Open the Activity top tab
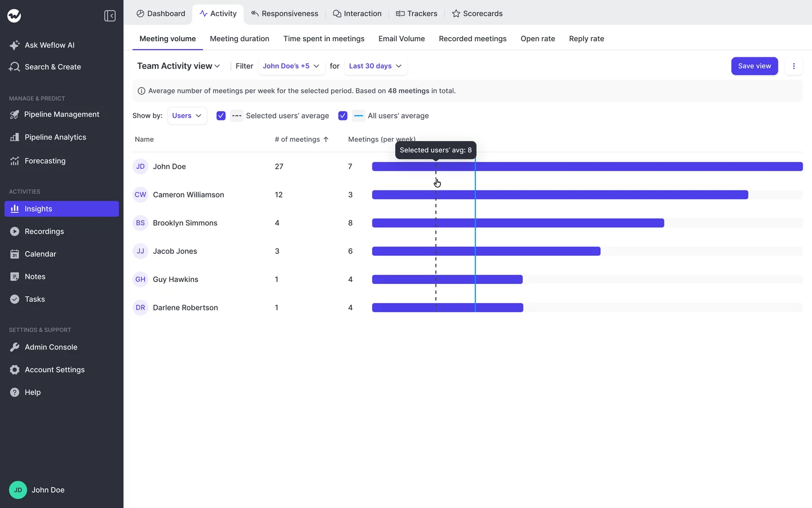The width and height of the screenshot is (812, 508). (x=218, y=14)
